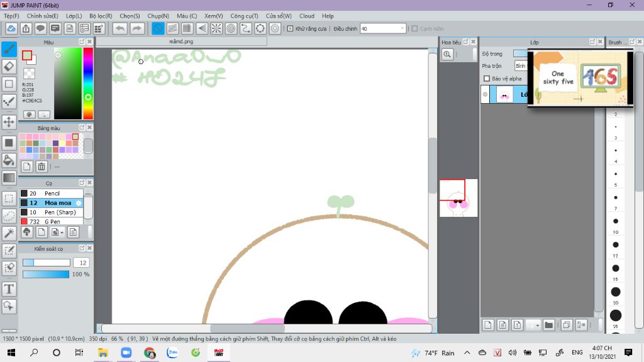Select the Select Eraser tool
The width and height of the screenshot is (644, 362).
click(x=9, y=268)
